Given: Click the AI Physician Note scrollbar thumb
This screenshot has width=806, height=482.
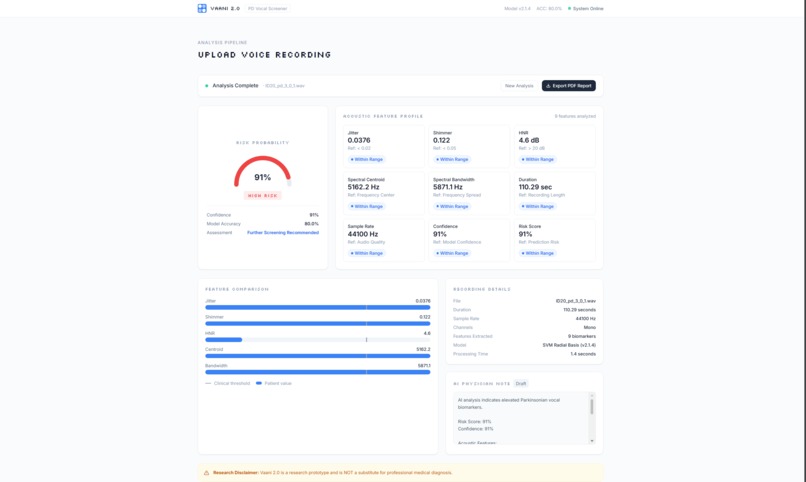Looking at the screenshot, I should pos(592,406).
